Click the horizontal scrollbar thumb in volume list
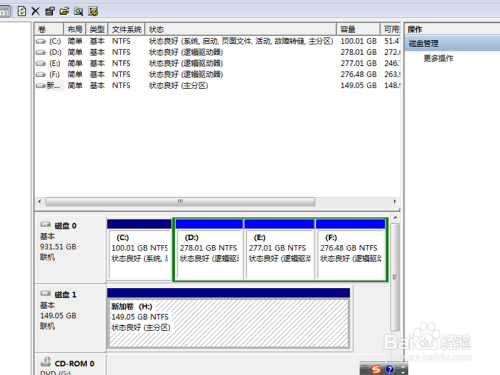 coord(180,201)
